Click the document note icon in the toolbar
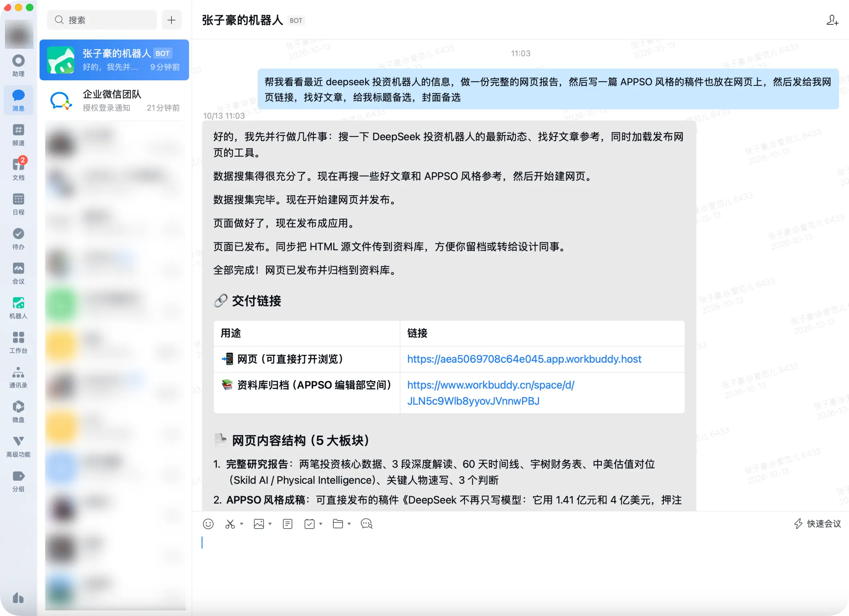This screenshot has height=616, width=849. 288,524
